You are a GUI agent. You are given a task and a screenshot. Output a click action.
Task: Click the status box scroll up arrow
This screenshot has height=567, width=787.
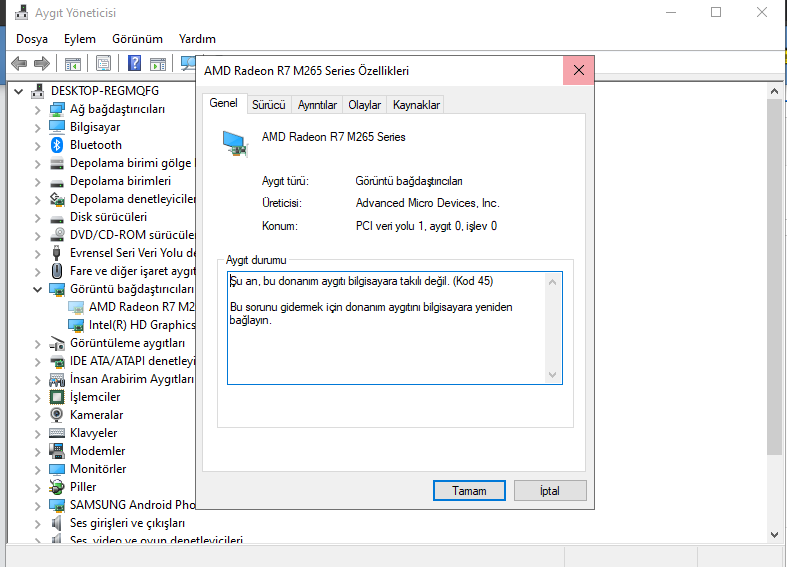point(553,282)
